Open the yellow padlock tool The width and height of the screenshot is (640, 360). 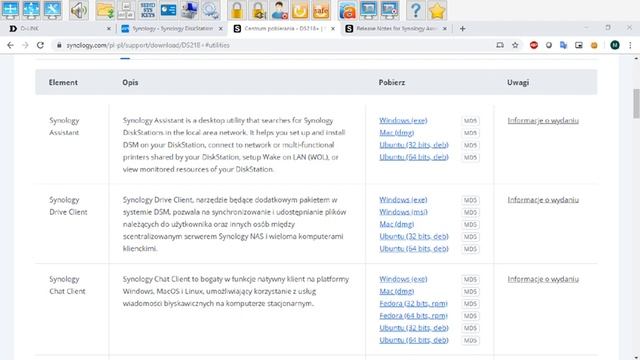click(x=236, y=10)
